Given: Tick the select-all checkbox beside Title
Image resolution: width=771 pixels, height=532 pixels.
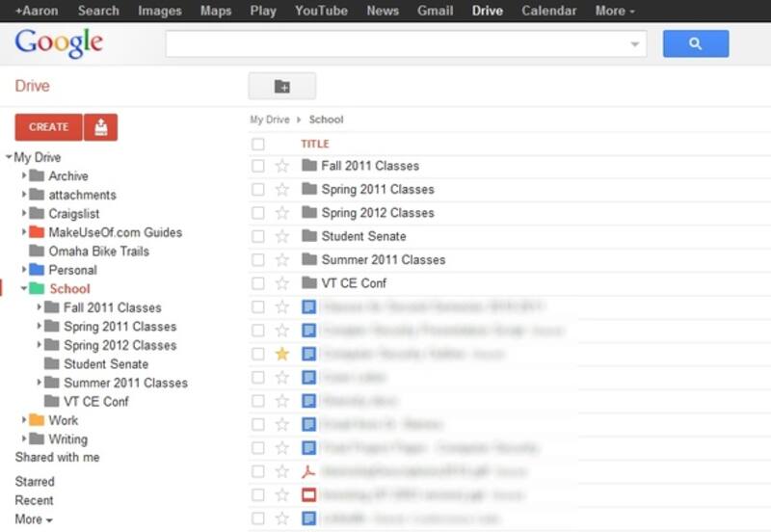Looking at the screenshot, I should point(257,145).
